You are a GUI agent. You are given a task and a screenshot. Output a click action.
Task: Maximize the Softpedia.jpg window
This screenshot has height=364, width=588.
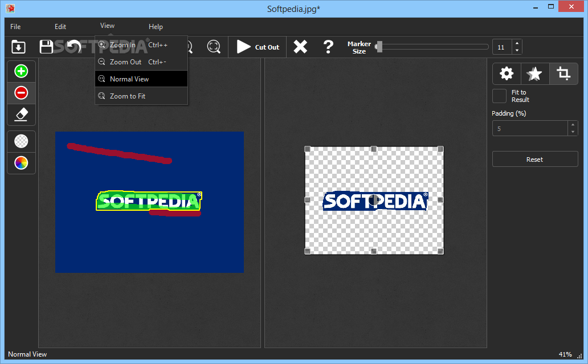coord(551,7)
